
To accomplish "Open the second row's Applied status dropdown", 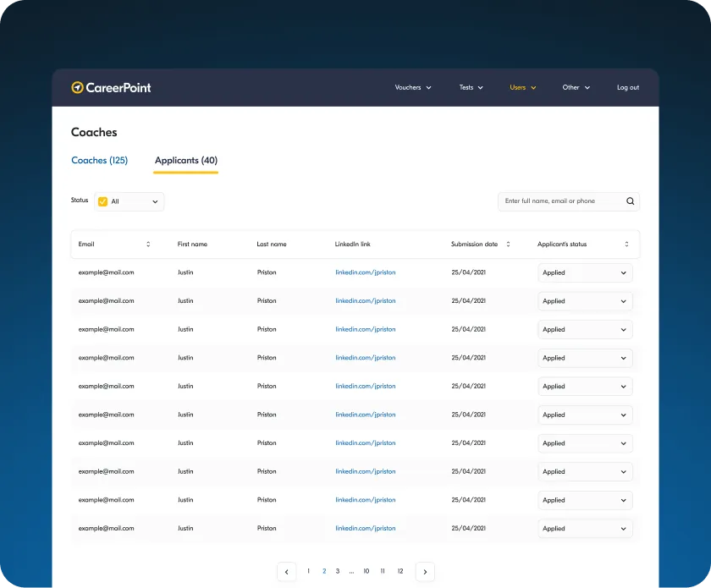I will point(585,301).
